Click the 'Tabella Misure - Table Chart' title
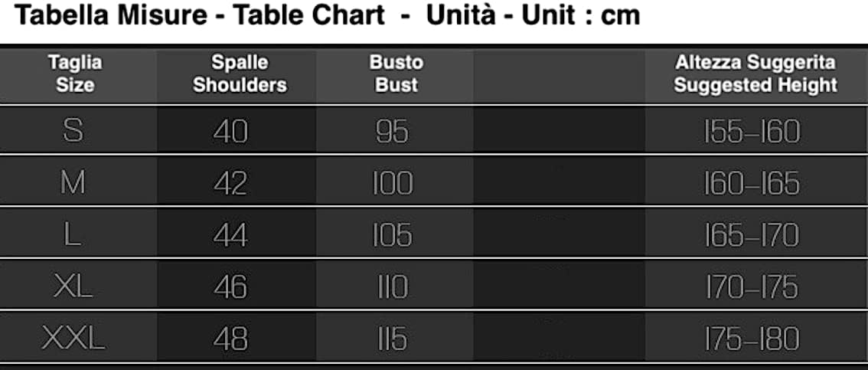 [201, 17]
